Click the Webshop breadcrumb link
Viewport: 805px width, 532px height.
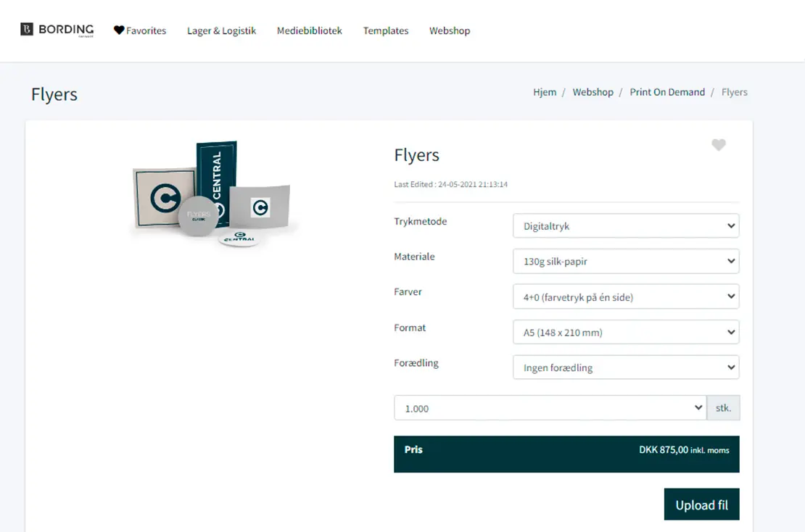pyautogui.click(x=593, y=92)
